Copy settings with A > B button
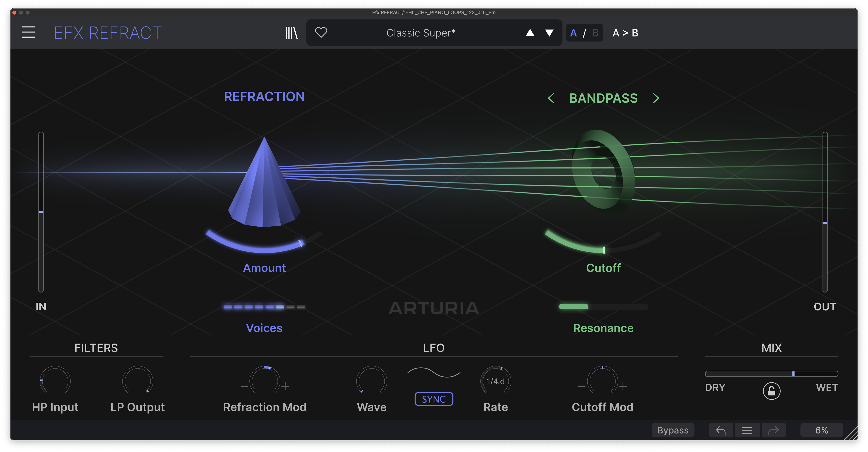Image resolution: width=868 pixels, height=452 pixels. tap(625, 33)
